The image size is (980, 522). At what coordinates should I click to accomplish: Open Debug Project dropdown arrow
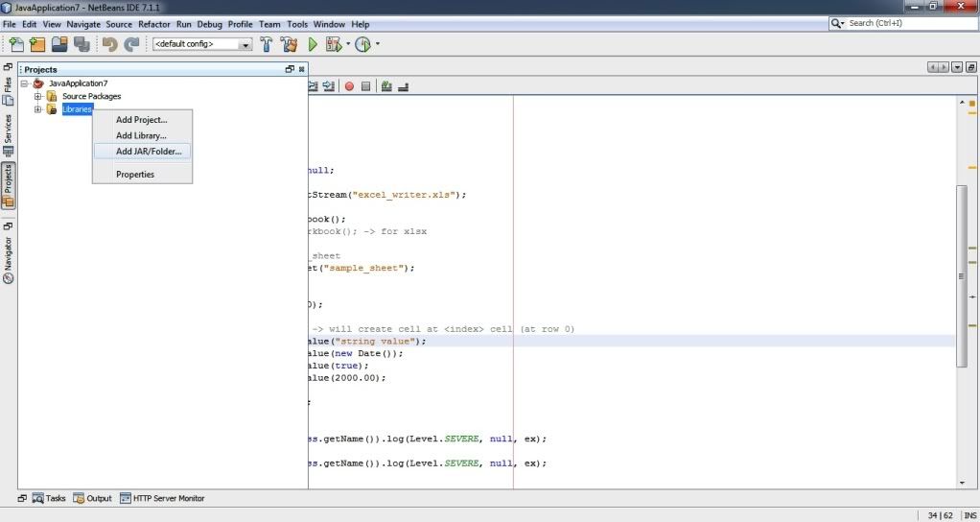coord(348,44)
